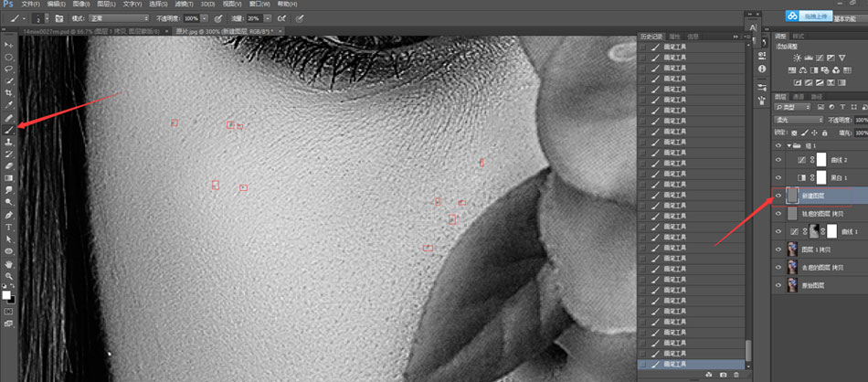Open the tool preset picker arrow
Viewport: 868px width, 382px height.
[x=23, y=18]
